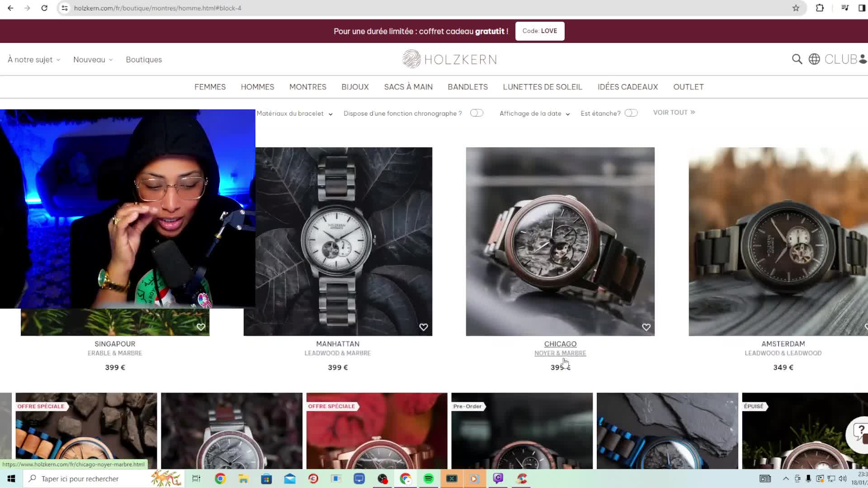The width and height of the screenshot is (868, 488).
Task: Bookmark this page with star icon
Action: [x=796, y=8]
